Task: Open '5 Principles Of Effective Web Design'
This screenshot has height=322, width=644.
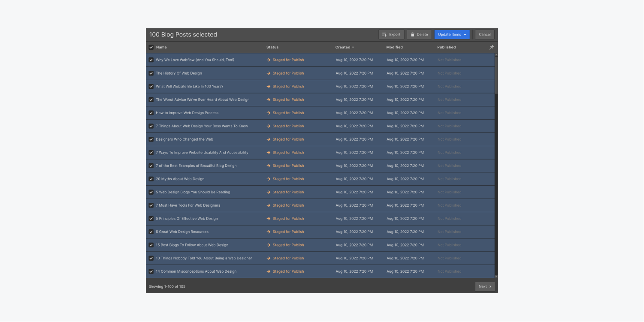Action: point(187,219)
